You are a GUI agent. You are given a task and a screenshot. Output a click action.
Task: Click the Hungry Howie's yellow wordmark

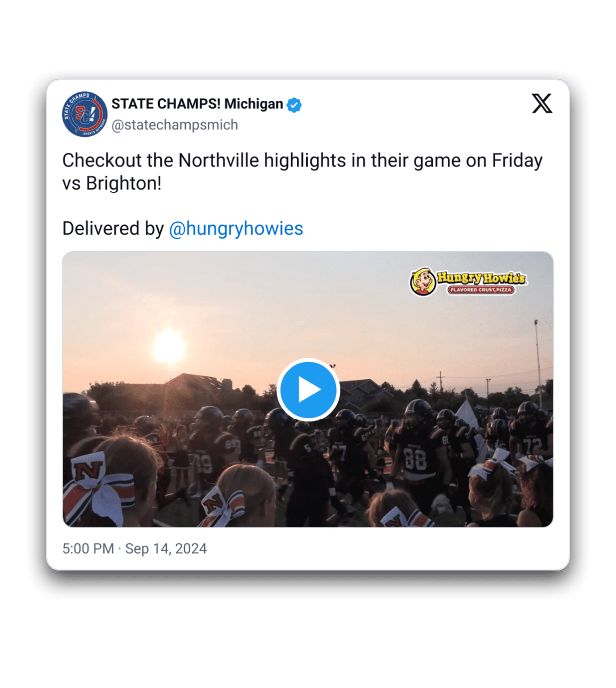click(481, 278)
